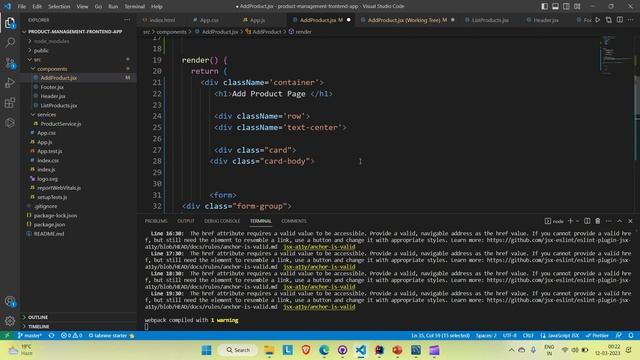Customize layout icon in title bar
The width and height of the screenshot is (640, 360).
pyautogui.click(x=577, y=6)
